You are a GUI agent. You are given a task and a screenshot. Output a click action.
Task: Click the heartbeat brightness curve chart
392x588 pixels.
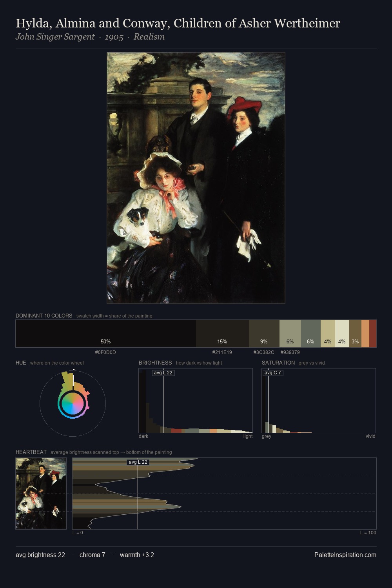click(224, 494)
